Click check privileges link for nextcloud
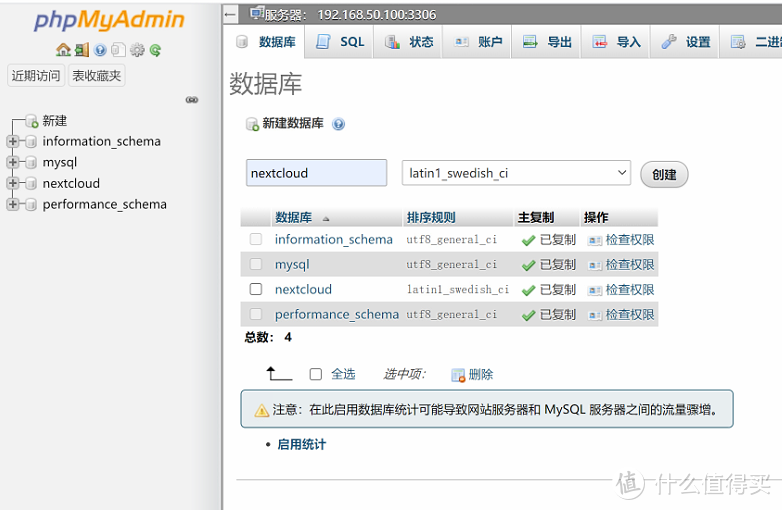The height and width of the screenshot is (510, 782). pos(630,290)
